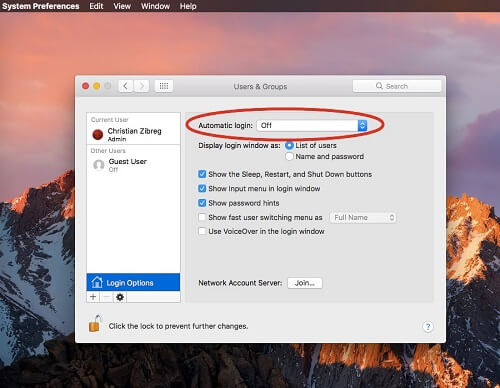Open the gear actions menu
Image resolution: width=500 pixels, height=388 pixels.
tap(120, 297)
